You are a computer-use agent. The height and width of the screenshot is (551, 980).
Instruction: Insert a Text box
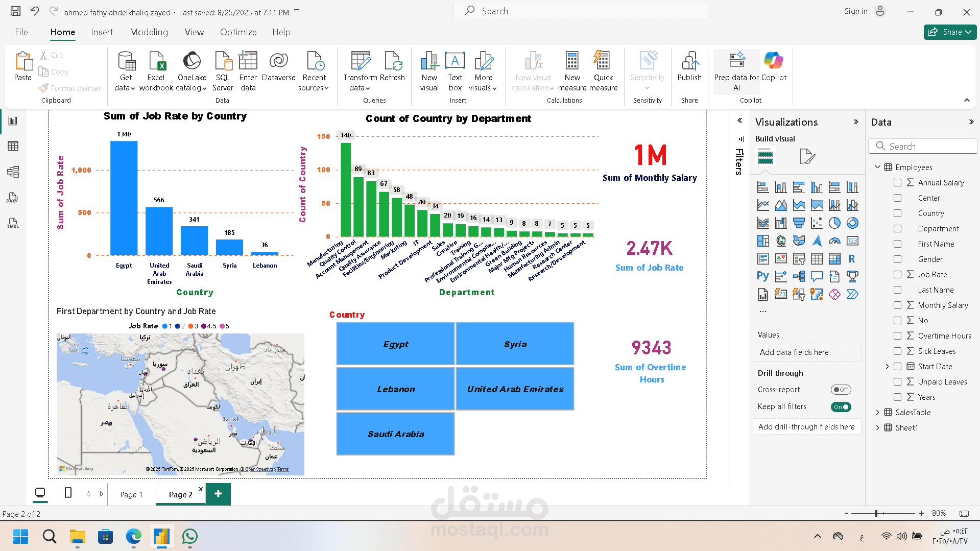[455, 71]
